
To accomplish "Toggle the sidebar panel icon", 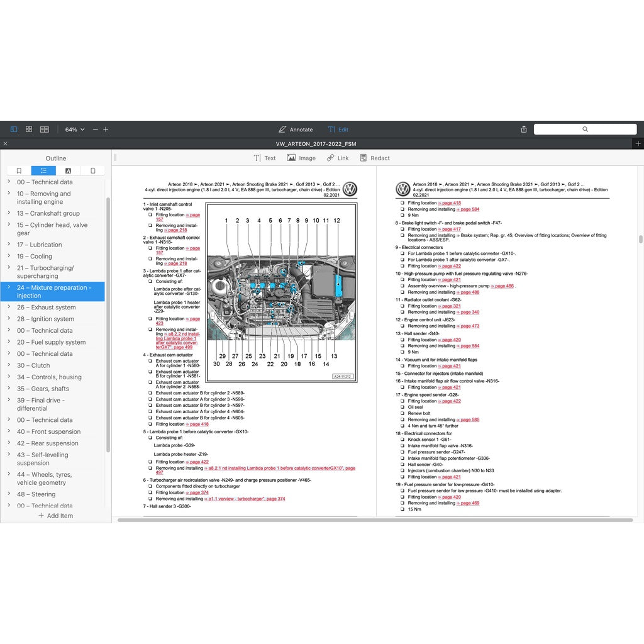I will click(x=14, y=130).
